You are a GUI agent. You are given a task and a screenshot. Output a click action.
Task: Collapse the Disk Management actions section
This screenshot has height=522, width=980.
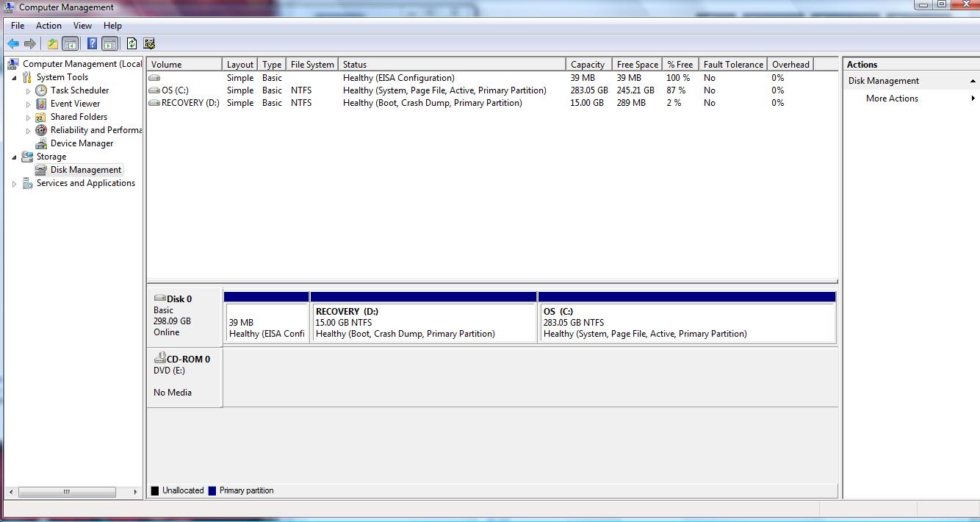[x=973, y=81]
